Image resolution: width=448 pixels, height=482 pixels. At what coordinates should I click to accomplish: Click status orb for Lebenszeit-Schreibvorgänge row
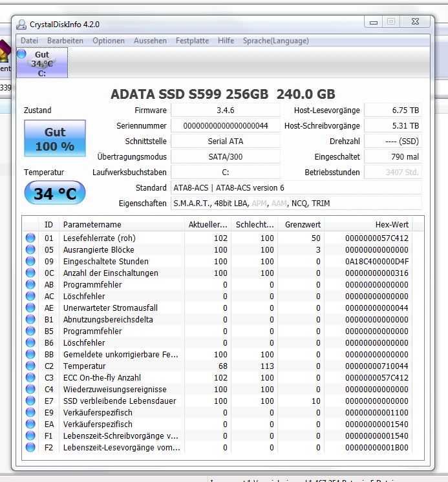click(30, 435)
